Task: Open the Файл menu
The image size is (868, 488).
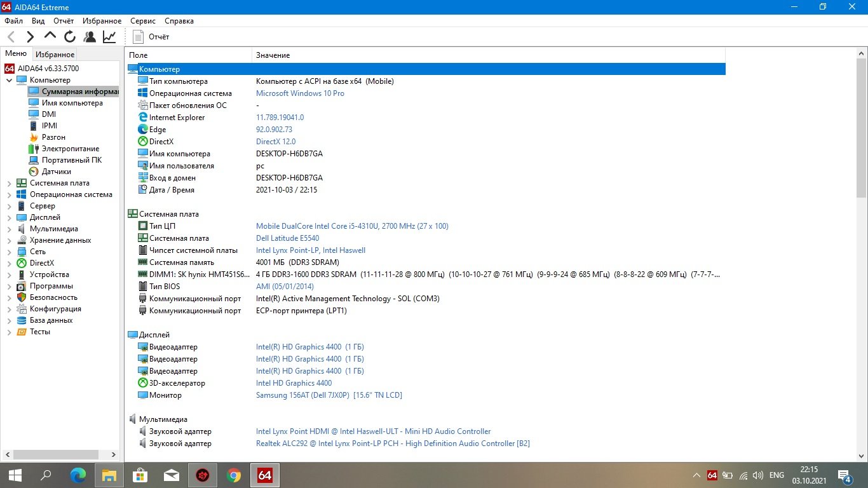Action: (13, 21)
